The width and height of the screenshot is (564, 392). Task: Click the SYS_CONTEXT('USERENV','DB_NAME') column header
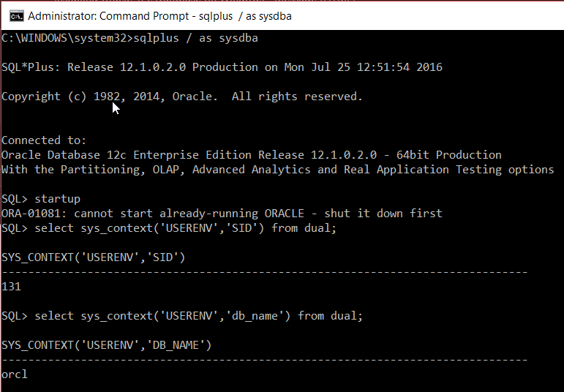click(106, 344)
